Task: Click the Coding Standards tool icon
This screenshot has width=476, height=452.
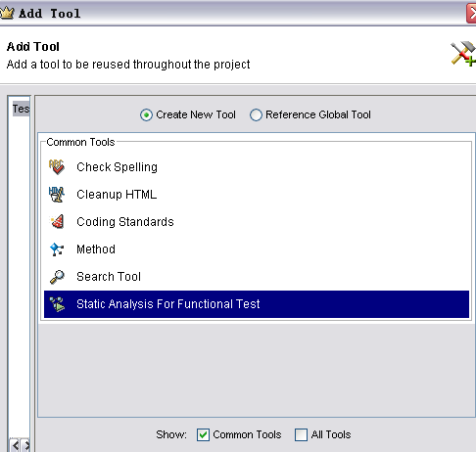Action: click(57, 222)
